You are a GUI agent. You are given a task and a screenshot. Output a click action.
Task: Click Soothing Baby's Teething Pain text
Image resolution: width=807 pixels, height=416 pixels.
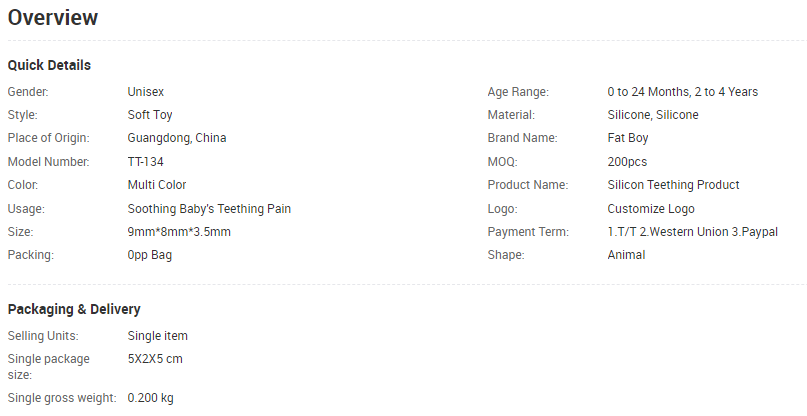click(x=209, y=209)
